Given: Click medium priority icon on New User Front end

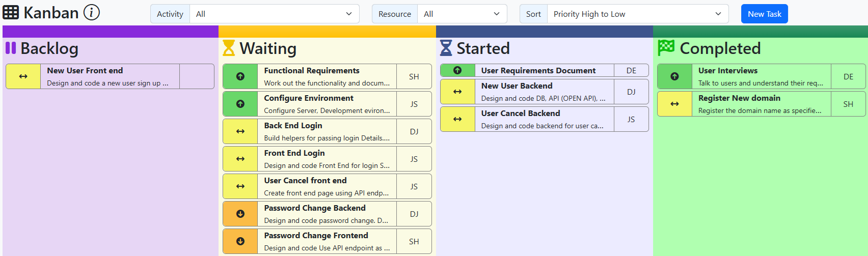Looking at the screenshot, I should coord(23,76).
